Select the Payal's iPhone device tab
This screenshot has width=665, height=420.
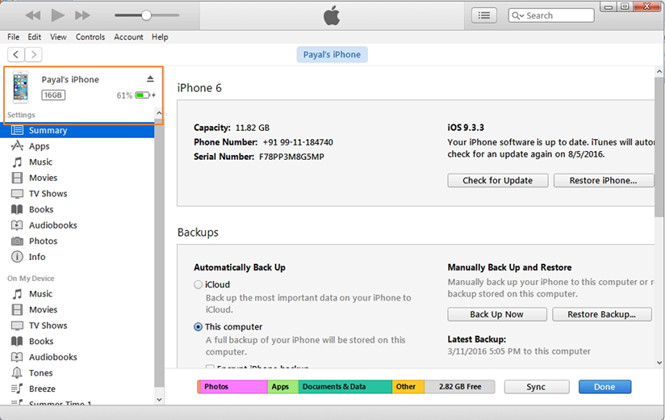[x=332, y=55]
